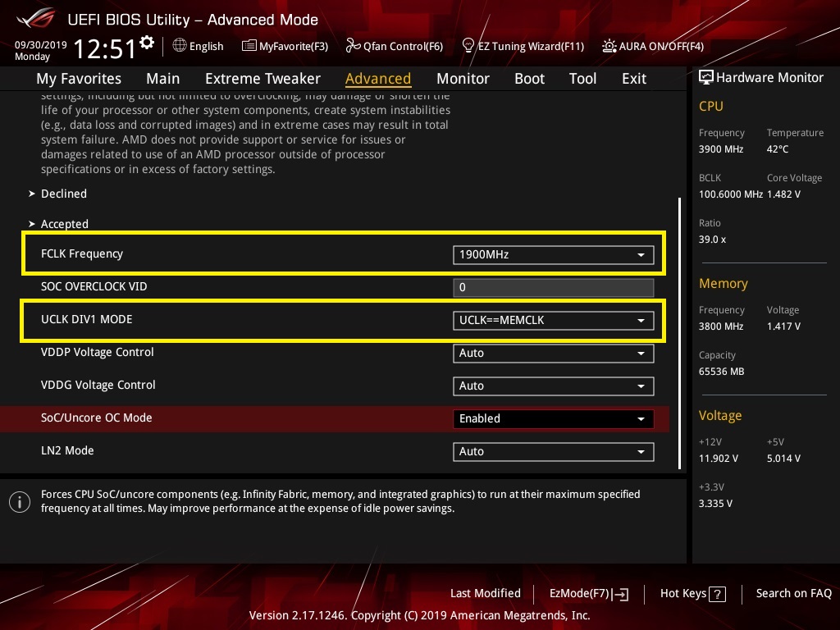Click CPU temperature value 42°C
The image size is (840, 630).
click(778, 149)
